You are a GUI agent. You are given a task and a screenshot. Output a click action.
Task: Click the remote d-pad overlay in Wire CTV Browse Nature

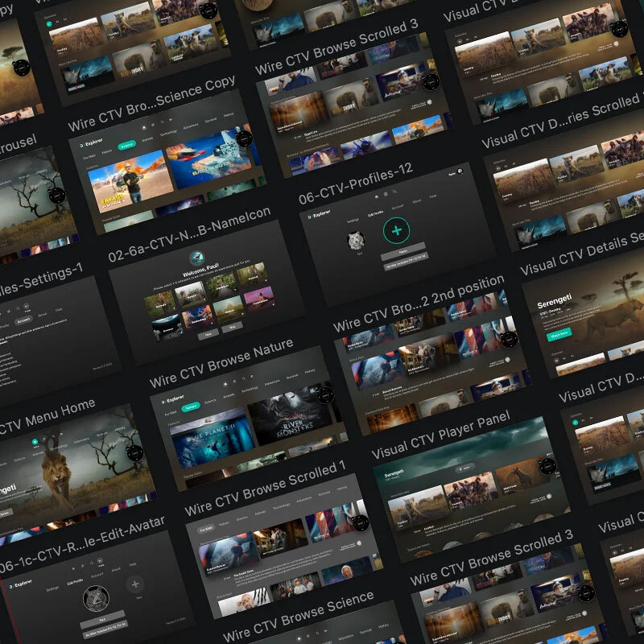(x=325, y=395)
